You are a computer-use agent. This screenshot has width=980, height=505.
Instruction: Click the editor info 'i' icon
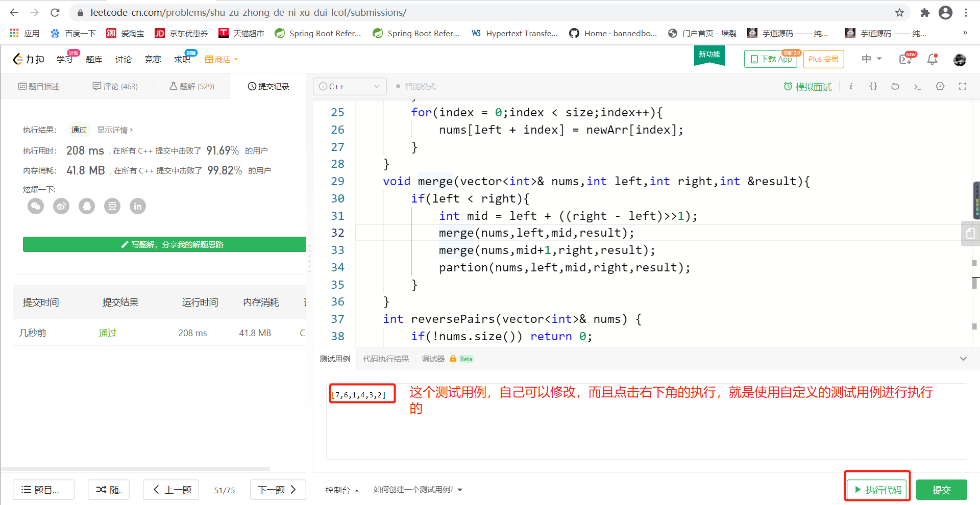click(851, 86)
